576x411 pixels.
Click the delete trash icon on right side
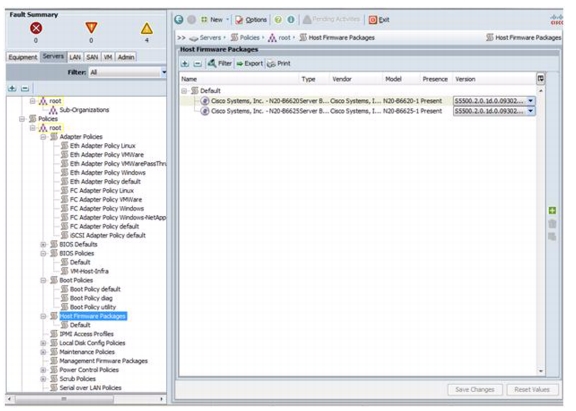pyautogui.click(x=552, y=223)
